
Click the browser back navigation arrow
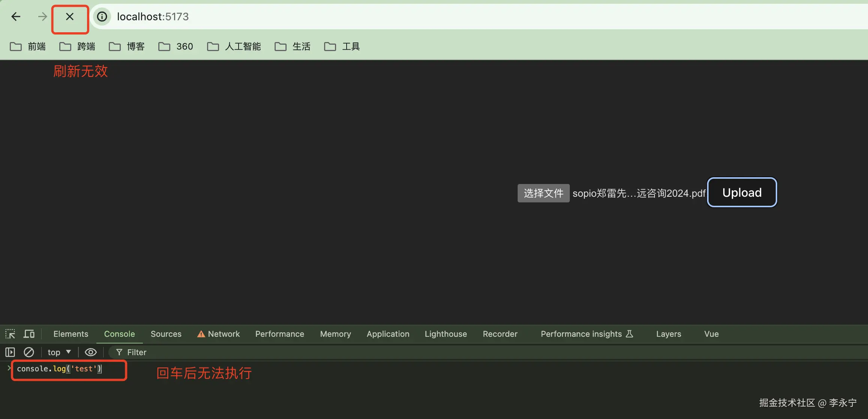coord(15,16)
